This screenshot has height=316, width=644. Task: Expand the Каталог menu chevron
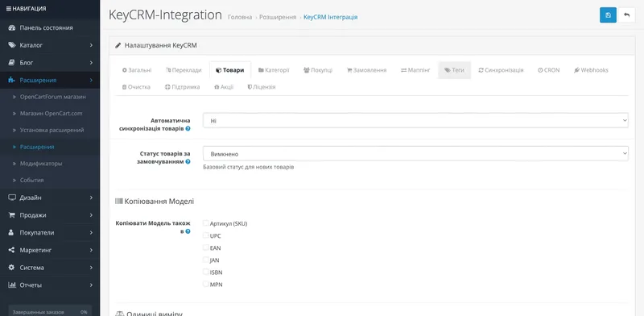coord(91,45)
